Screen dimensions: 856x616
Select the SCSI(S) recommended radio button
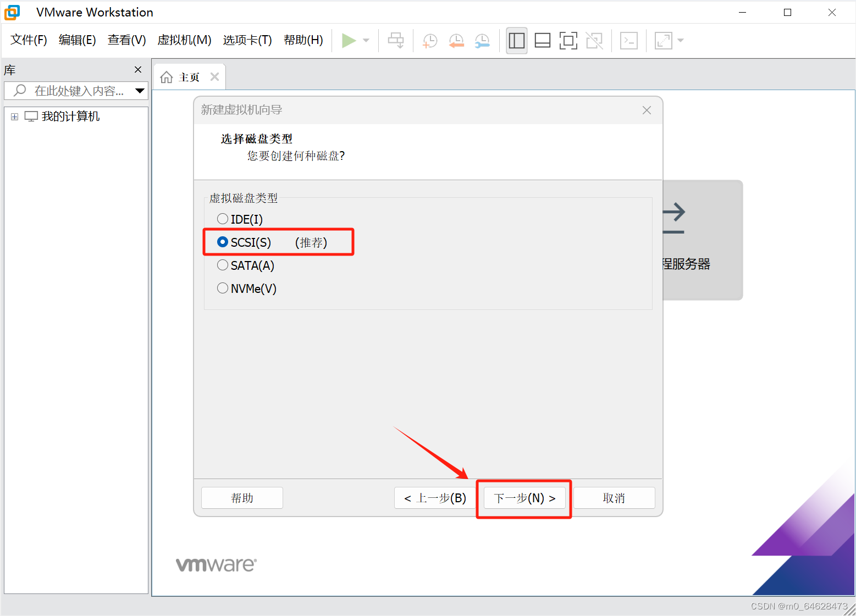223,242
